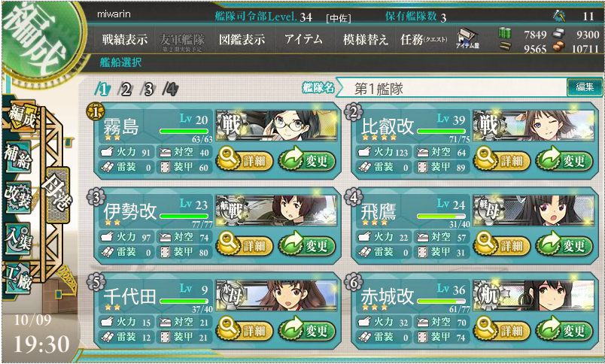Switch to fleet tab 3
The height and width of the screenshot is (364, 605).
147,89
